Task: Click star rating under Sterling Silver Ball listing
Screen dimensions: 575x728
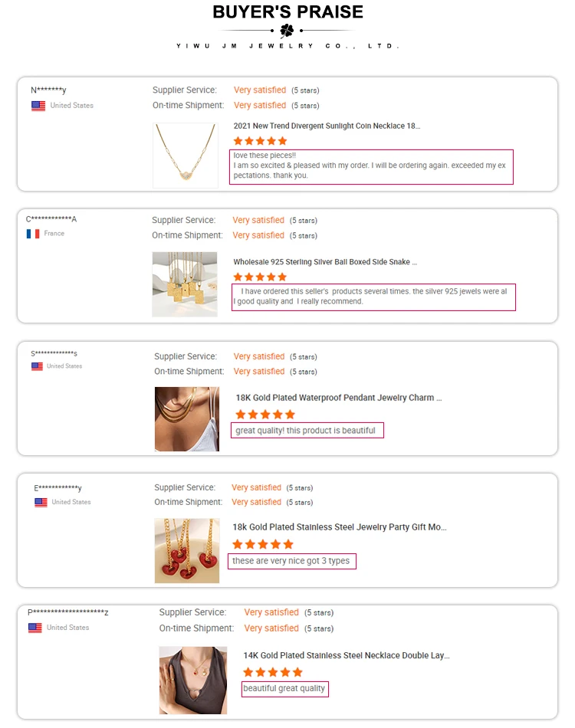Action: tap(260, 277)
